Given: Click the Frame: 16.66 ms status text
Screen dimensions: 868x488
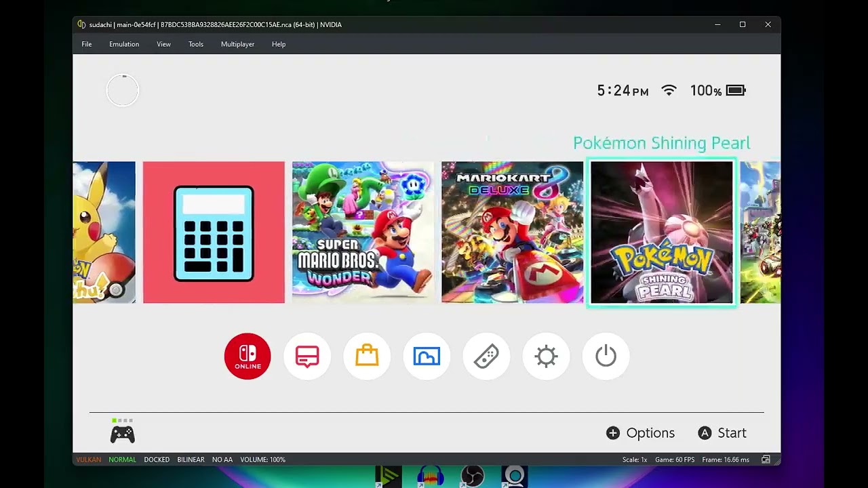Looking at the screenshot, I should 726,460.
